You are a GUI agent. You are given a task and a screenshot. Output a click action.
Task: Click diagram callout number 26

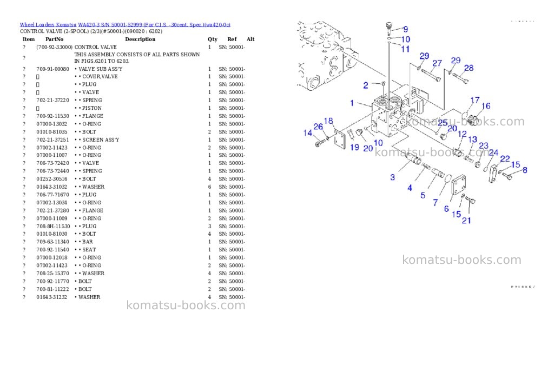318,127
